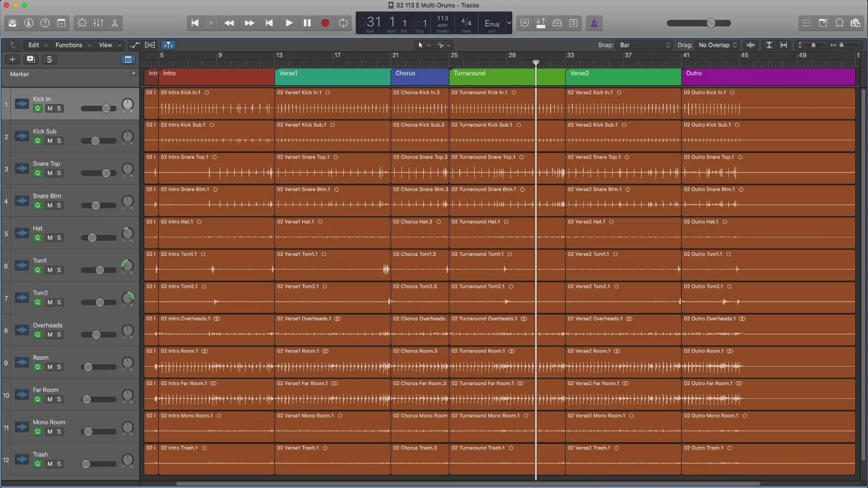This screenshot has height=488, width=868.
Task: Open the Toolbar inbox icon
Action: [x=61, y=23]
